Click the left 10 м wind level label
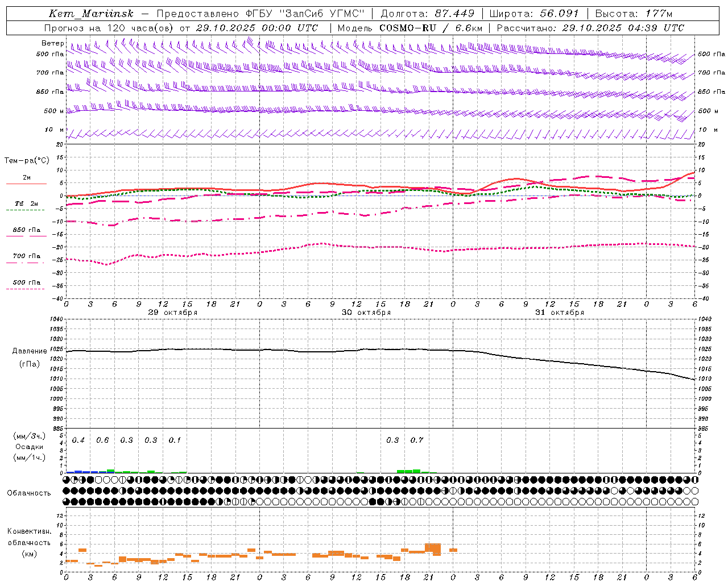This screenshot has height=582, width=728. [55, 130]
